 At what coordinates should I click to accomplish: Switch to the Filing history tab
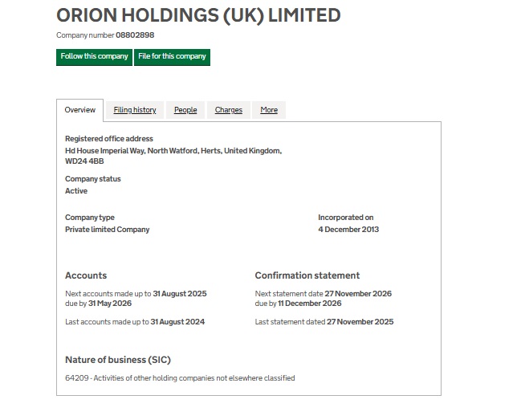coord(135,110)
